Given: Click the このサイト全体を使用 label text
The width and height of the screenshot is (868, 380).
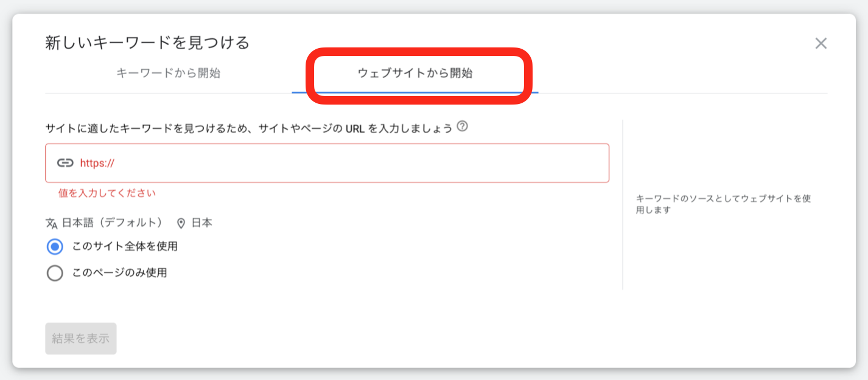Looking at the screenshot, I should point(125,247).
